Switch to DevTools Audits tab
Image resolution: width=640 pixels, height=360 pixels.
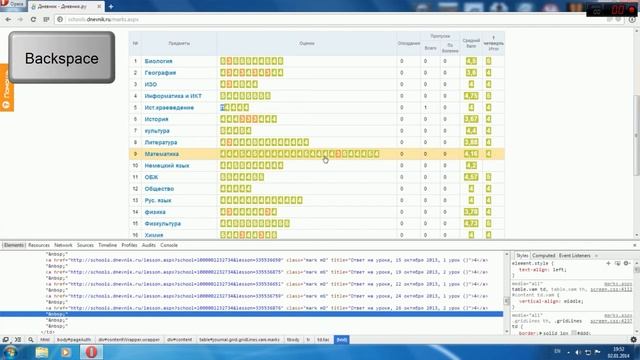(149, 245)
